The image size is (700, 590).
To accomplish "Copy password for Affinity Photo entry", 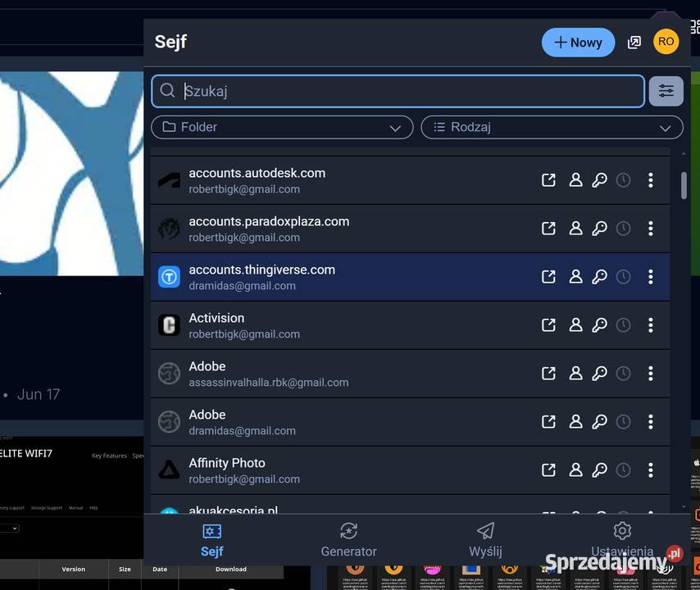I will click(599, 470).
